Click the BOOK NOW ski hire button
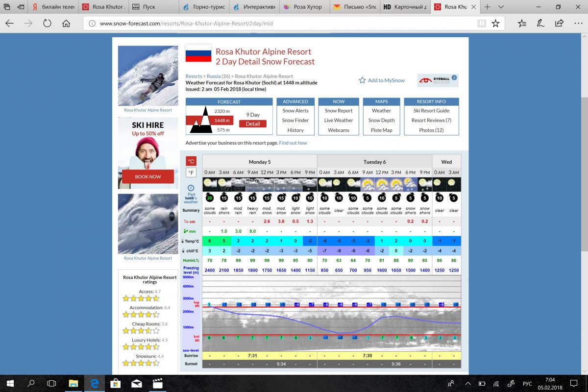 (148, 176)
